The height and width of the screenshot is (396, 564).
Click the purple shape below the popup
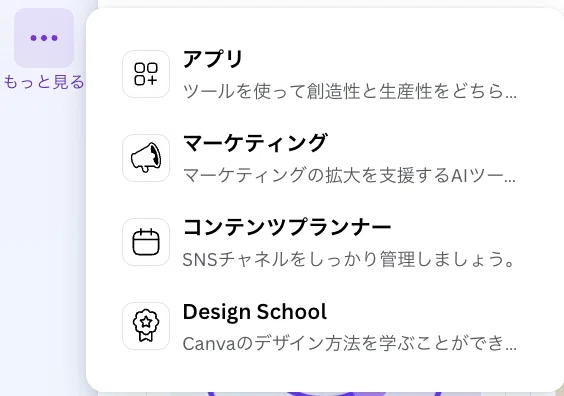click(324, 394)
